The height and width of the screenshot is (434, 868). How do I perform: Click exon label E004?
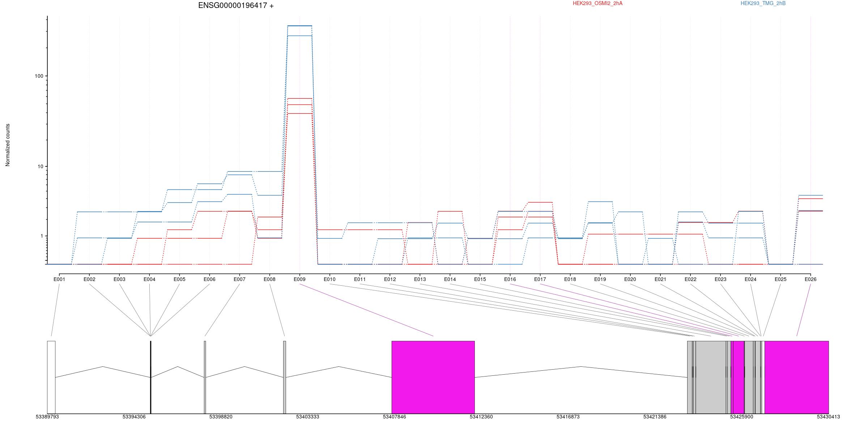coord(149,279)
